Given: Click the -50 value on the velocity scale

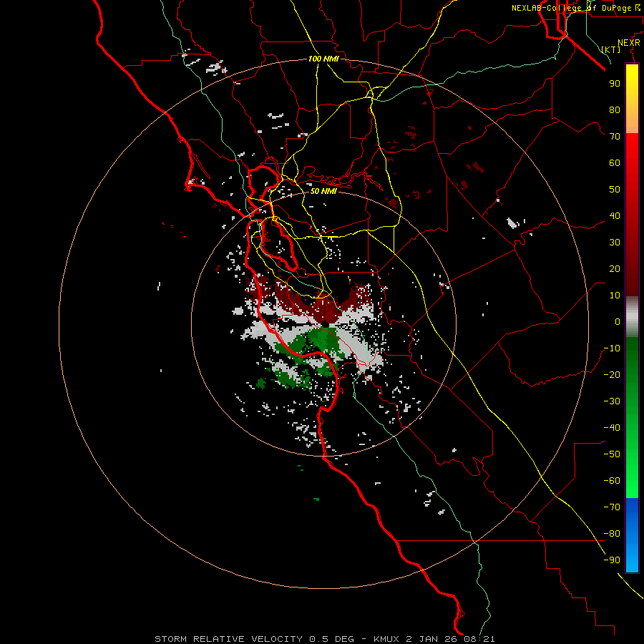Looking at the screenshot, I should click(x=612, y=454).
